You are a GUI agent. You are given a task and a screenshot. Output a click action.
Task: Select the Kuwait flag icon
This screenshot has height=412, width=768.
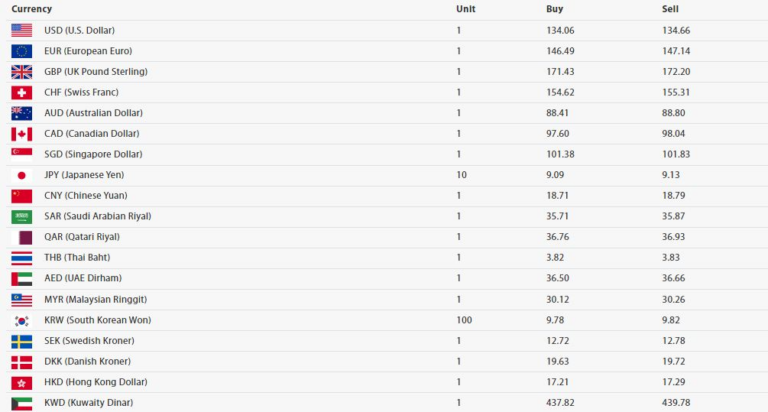point(21,403)
